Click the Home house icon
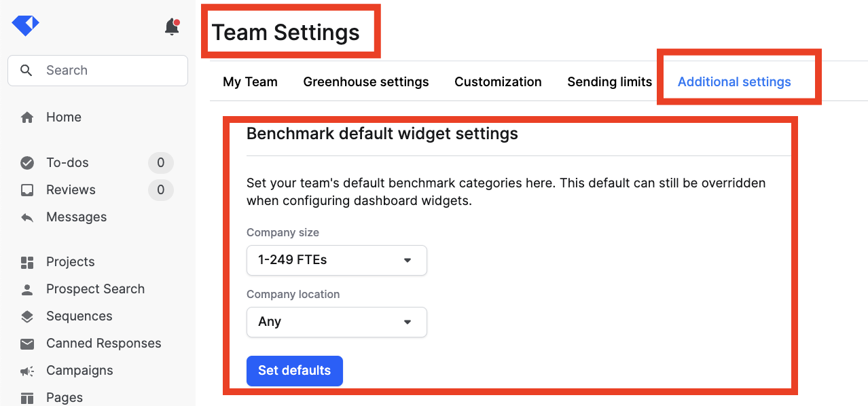Viewport: 868px width, 406px height. point(27,117)
